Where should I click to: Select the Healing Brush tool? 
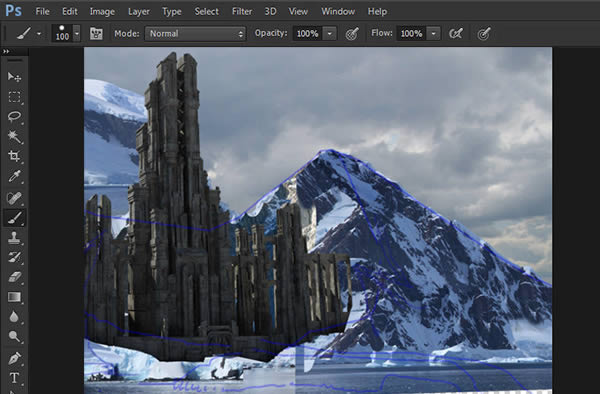pos(14,198)
